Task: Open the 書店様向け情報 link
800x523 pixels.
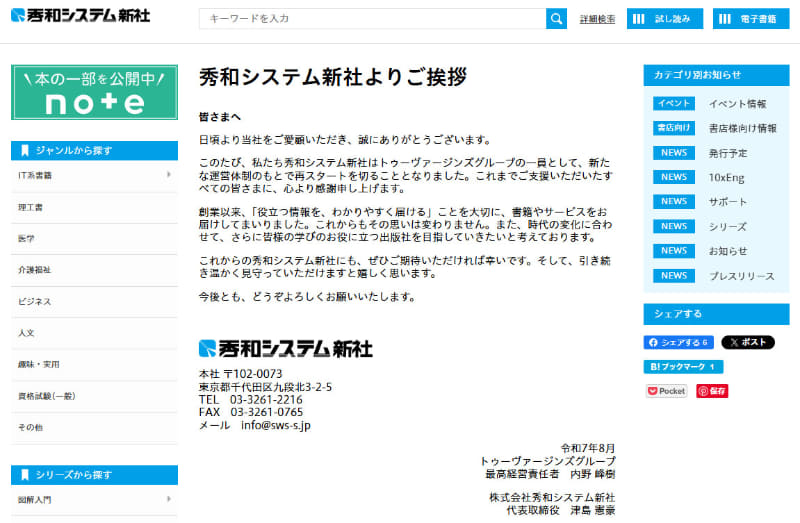Action: [x=742, y=129]
